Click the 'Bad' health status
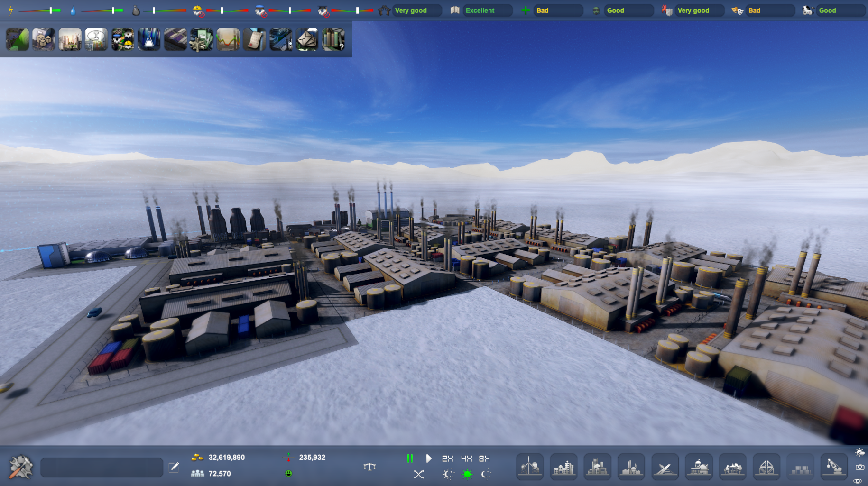This screenshot has width=868, height=486. 558,10
